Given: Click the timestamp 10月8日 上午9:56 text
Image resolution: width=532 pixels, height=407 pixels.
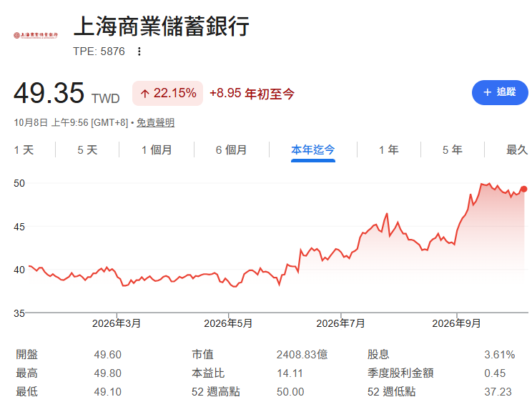Looking at the screenshot, I should 51,122.
